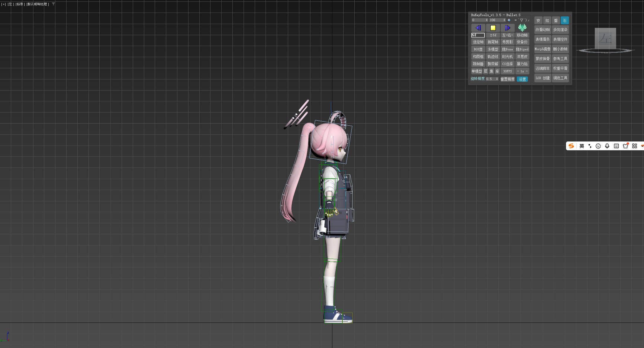This screenshot has width=644, height=348.
Task: Increment the start frame spinner arrows
Action: [487, 19]
